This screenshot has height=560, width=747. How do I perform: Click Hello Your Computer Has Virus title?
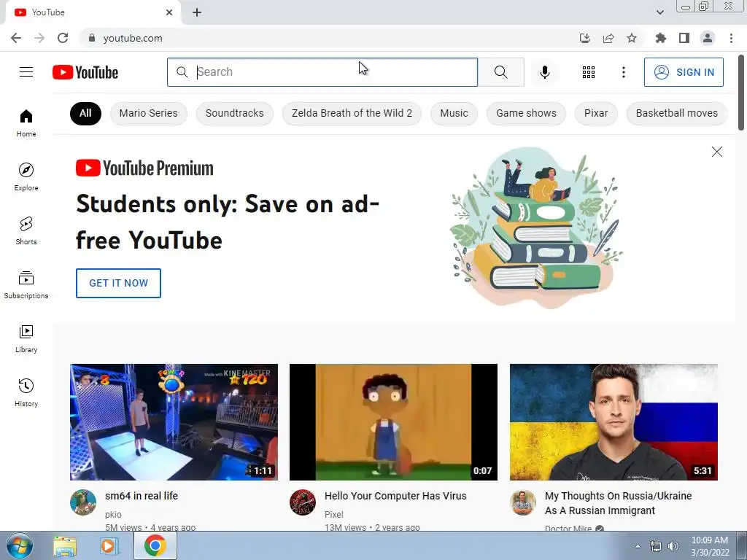pyautogui.click(x=395, y=496)
